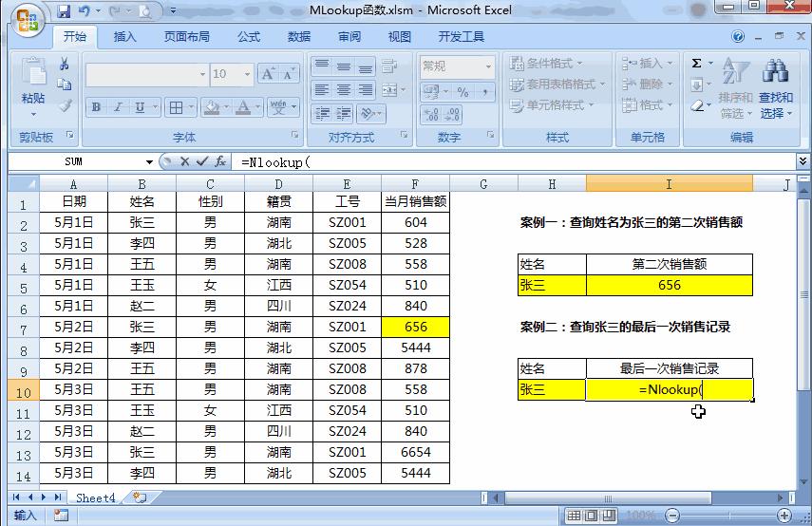Toggle Italic formatting
The width and height of the screenshot is (812, 526).
[118, 107]
